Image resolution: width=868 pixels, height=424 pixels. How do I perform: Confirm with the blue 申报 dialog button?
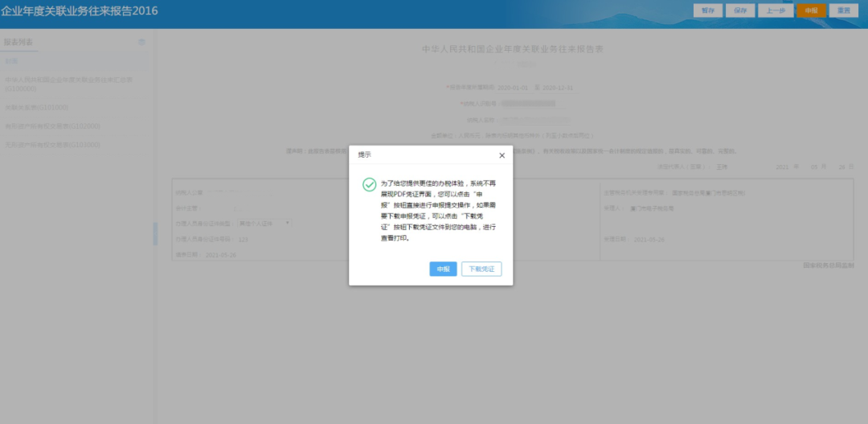[443, 269]
